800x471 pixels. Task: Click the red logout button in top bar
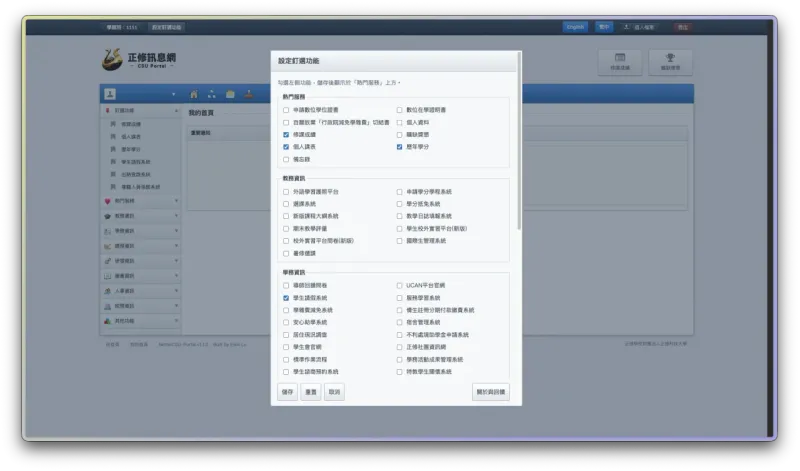683,27
